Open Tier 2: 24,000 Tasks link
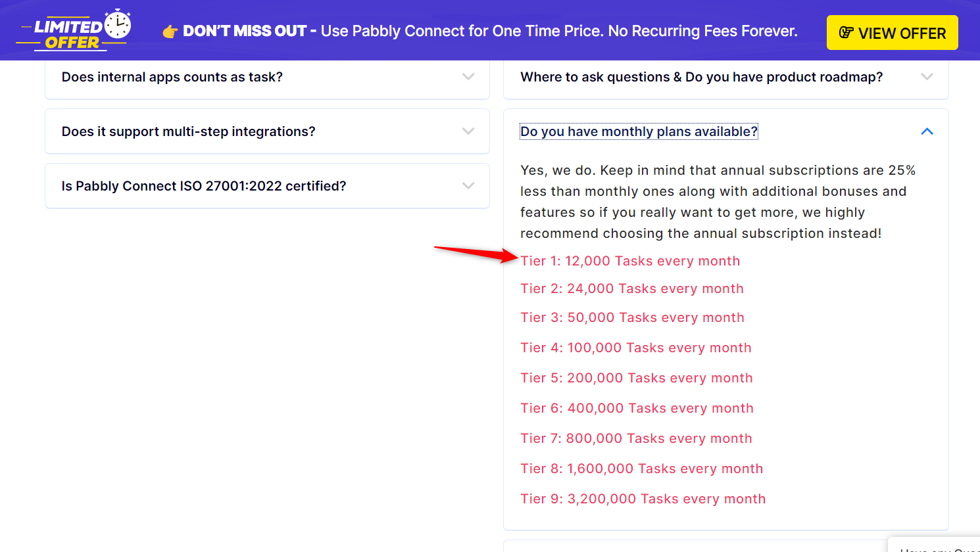Image resolution: width=980 pixels, height=552 pixels. (632, 288)
